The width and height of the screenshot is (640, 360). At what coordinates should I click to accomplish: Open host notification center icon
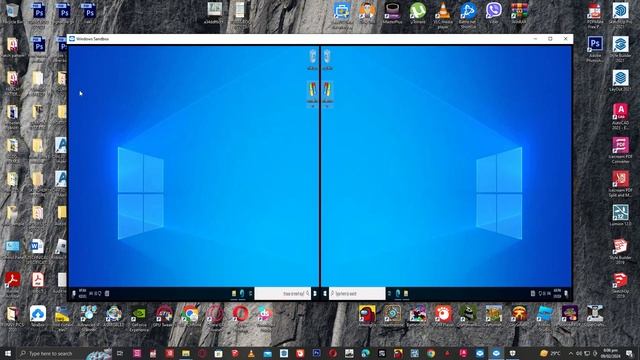(x=629, y=353)
